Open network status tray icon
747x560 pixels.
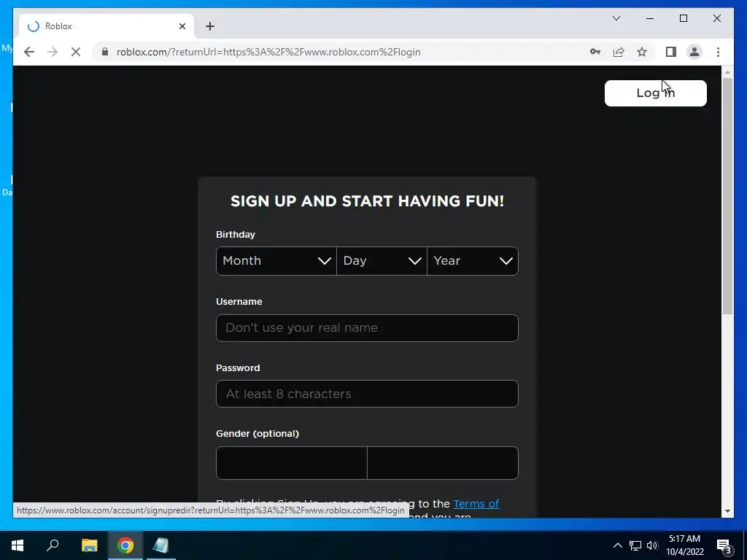pyautogui.click(x=635, y=545)
